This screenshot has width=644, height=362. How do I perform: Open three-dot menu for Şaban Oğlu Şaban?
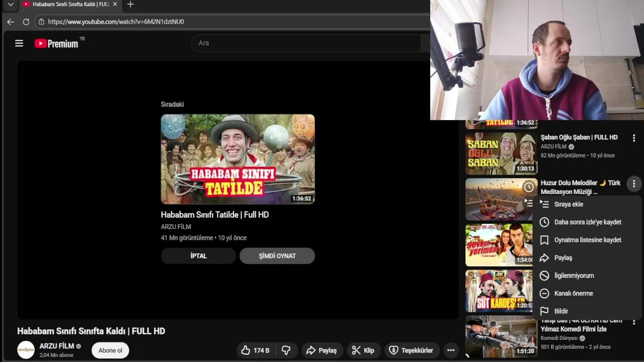[x=634, y=138]
